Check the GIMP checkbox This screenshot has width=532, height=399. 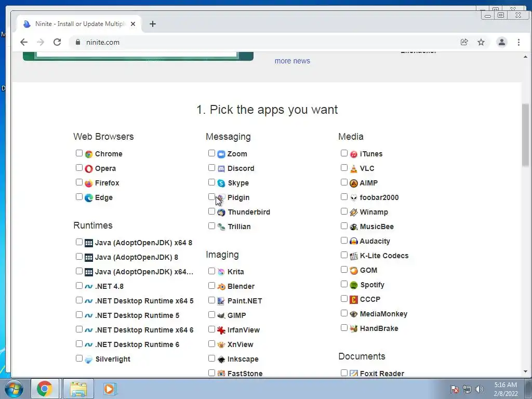212,315
